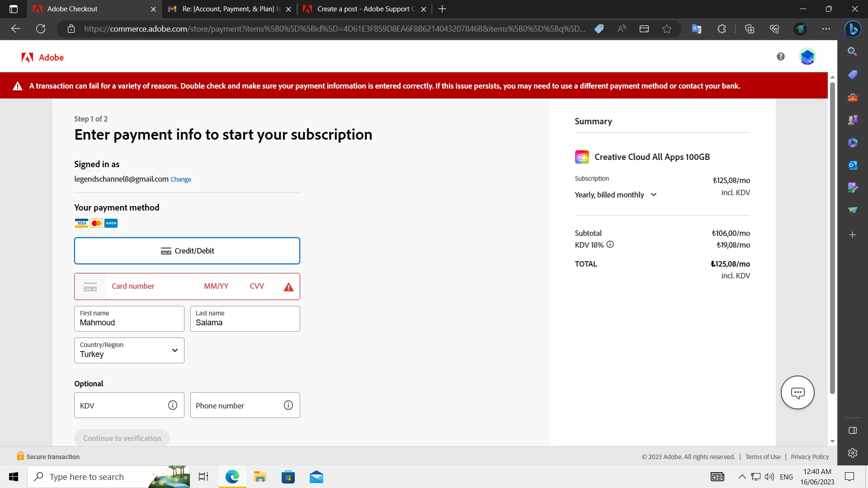Open browser Settings and more menu

click(826, 29)
